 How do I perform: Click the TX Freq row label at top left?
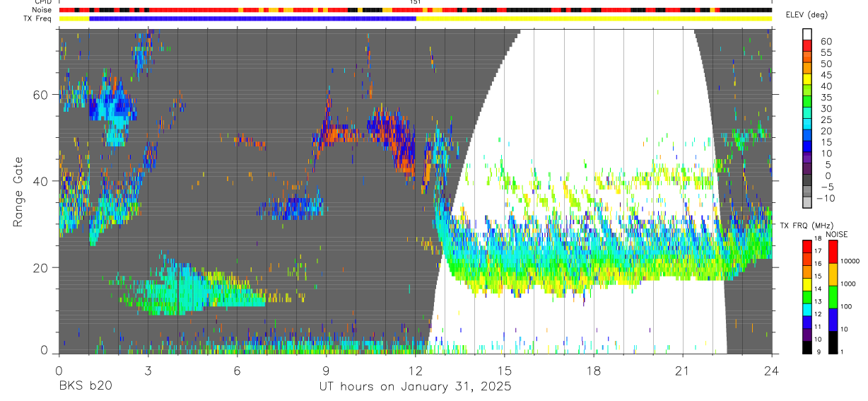[x=37, y=18]
